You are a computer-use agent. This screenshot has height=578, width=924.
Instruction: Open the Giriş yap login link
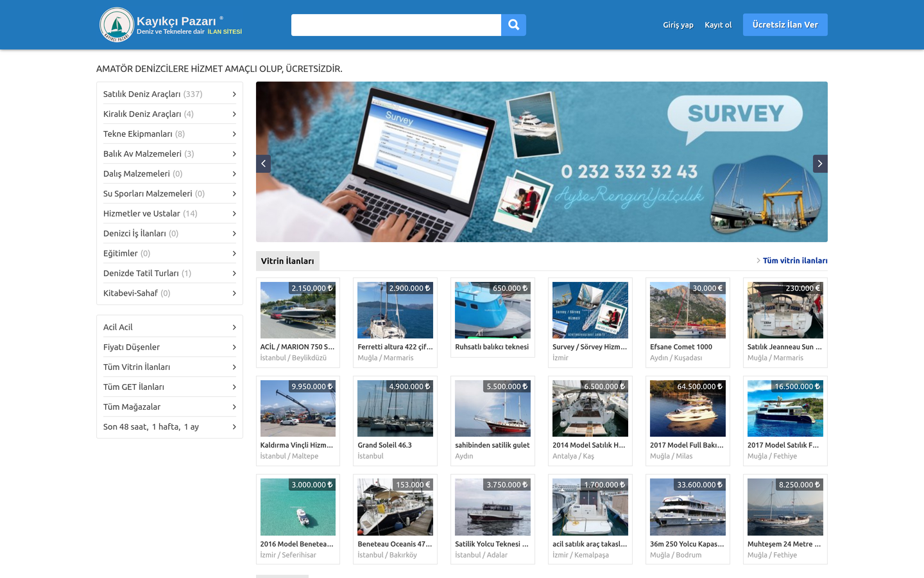678,25
